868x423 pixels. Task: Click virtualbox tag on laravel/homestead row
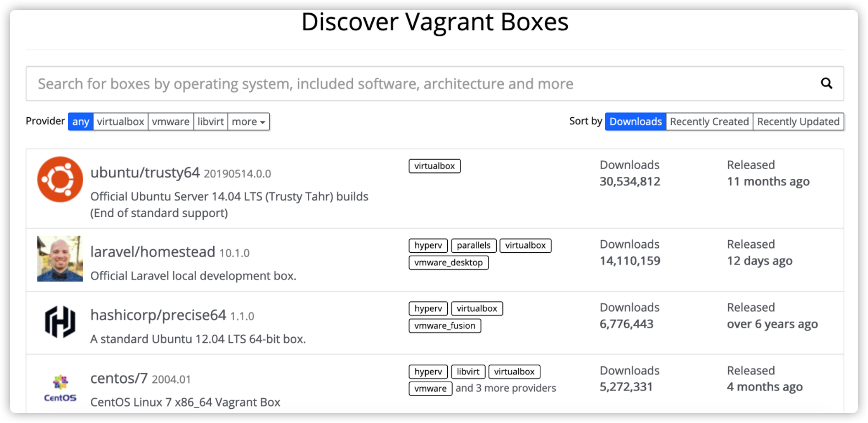click(525, 246)
